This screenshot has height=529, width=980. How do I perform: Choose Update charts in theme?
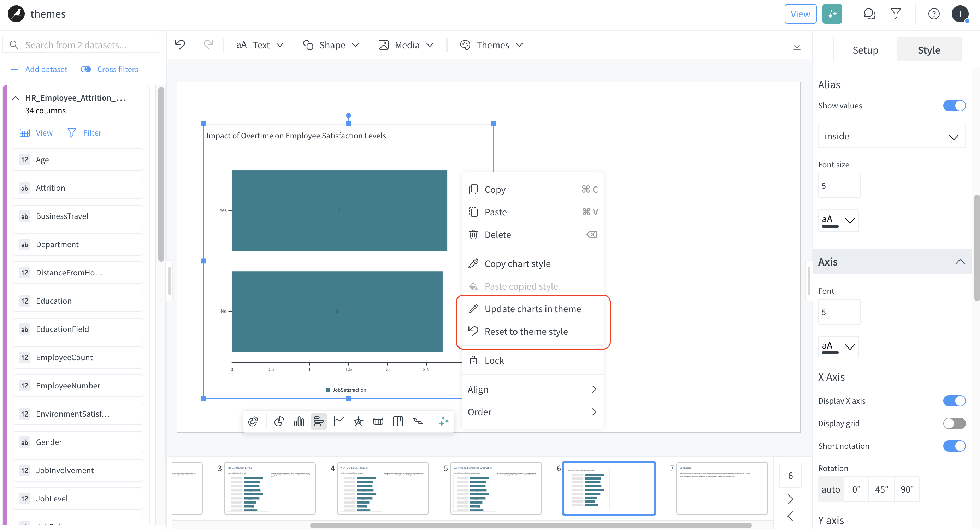pos(532,308)
